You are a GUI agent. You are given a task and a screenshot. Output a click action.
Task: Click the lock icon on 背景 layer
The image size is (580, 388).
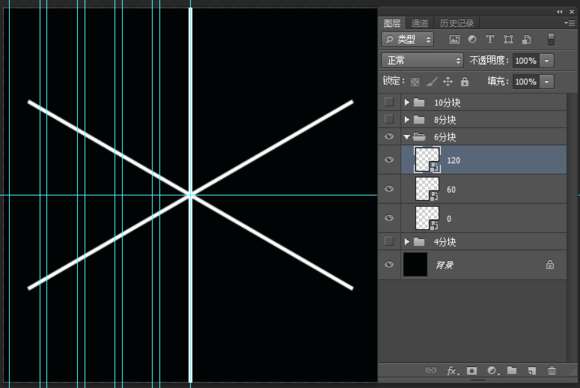coord(550,264)
